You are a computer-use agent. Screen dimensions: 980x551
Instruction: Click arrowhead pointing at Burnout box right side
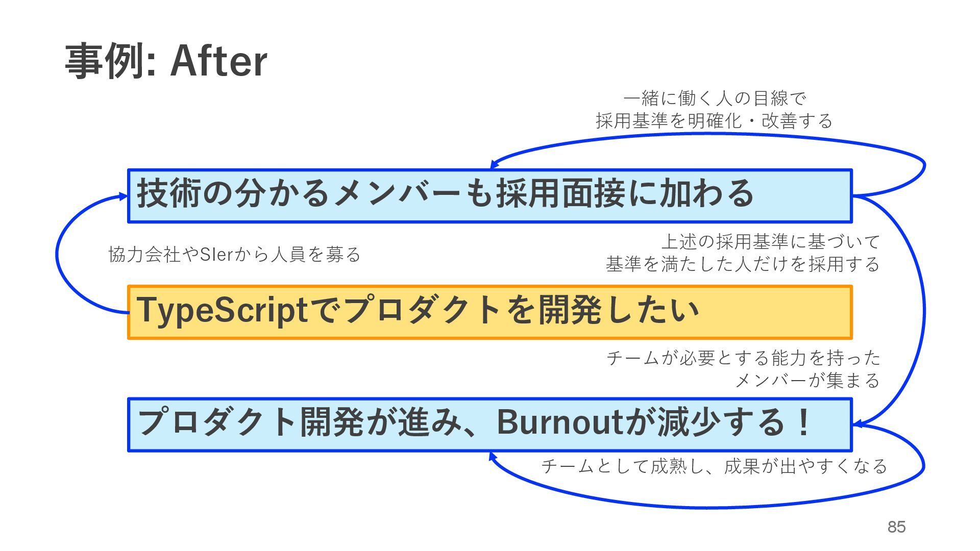pos(858,424)
